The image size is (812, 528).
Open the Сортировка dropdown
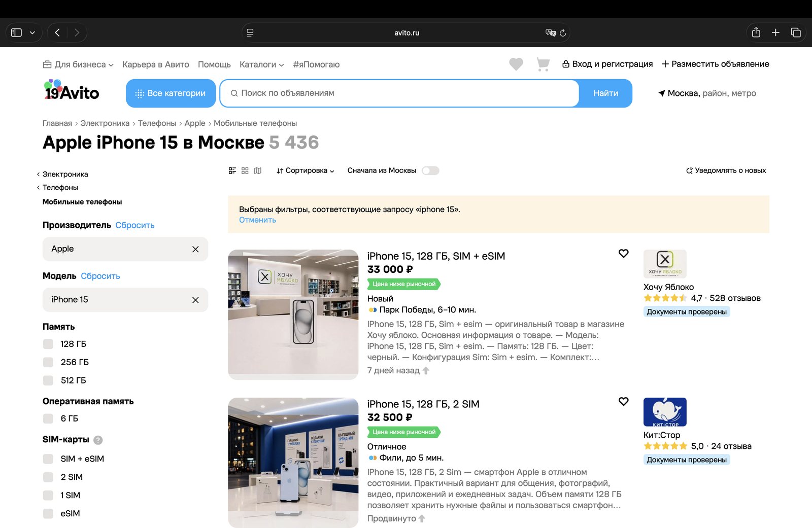pos(306,170)
